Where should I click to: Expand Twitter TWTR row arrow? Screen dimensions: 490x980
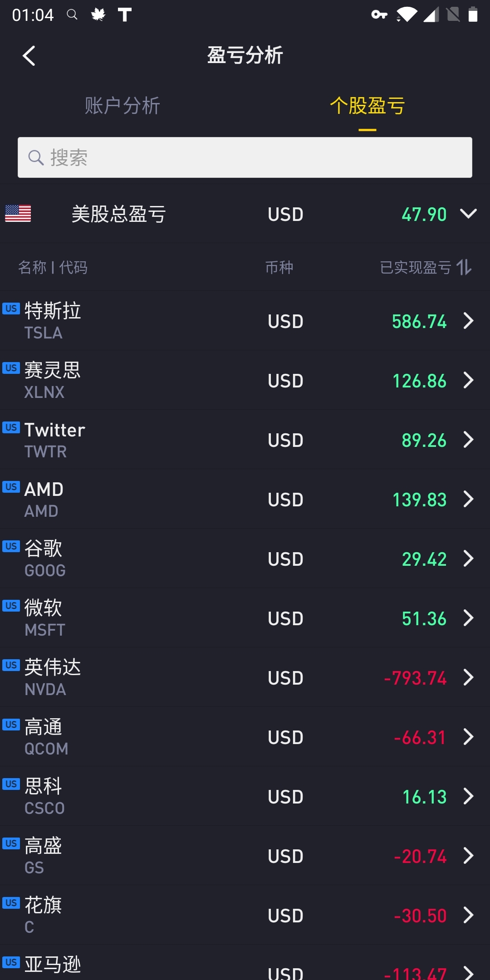click(x=469, y=440)
